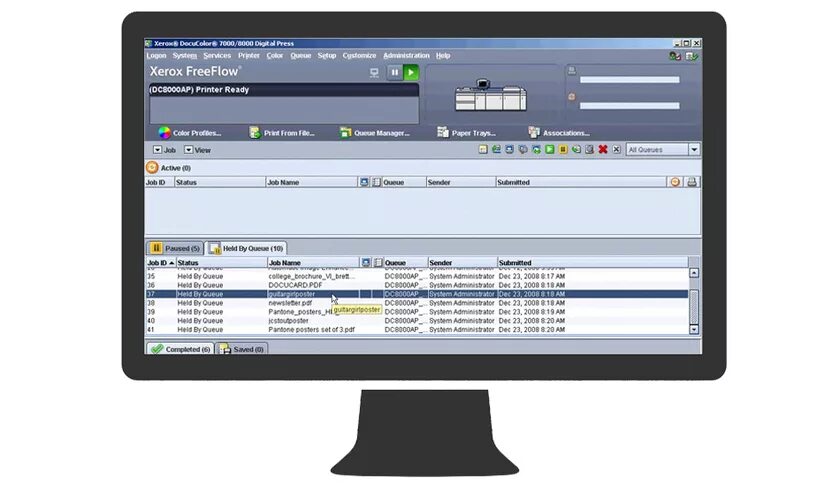The height and width of the screenshot is (486, 840).
Task: Open the Printer menu
Action: coord(249,56)
